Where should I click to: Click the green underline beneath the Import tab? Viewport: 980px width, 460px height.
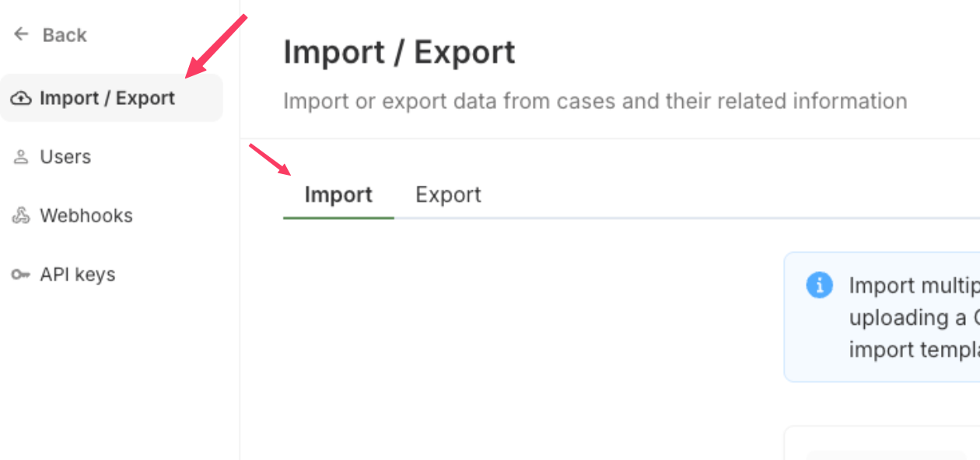pos(338,218)
